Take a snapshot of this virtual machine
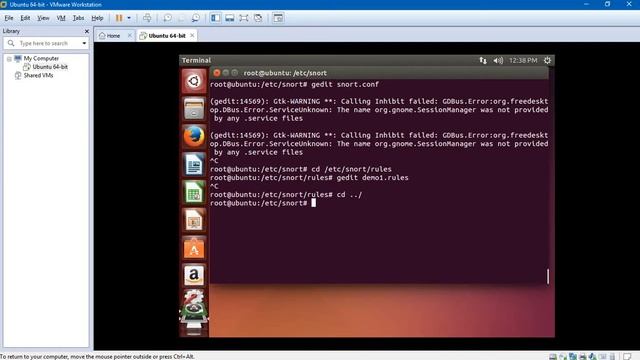The image size is (640, 360). (x=167, y=18)
